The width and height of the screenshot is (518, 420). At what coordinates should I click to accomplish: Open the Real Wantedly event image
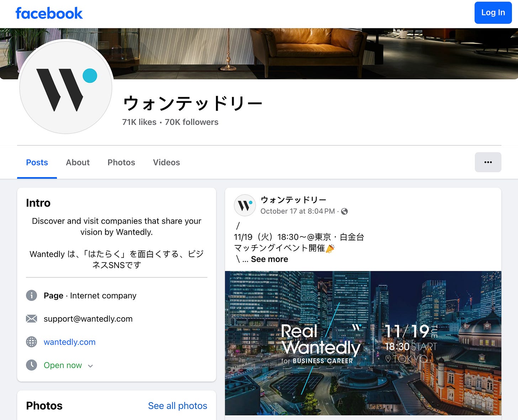pyautogui.click(x=363, y=343)
